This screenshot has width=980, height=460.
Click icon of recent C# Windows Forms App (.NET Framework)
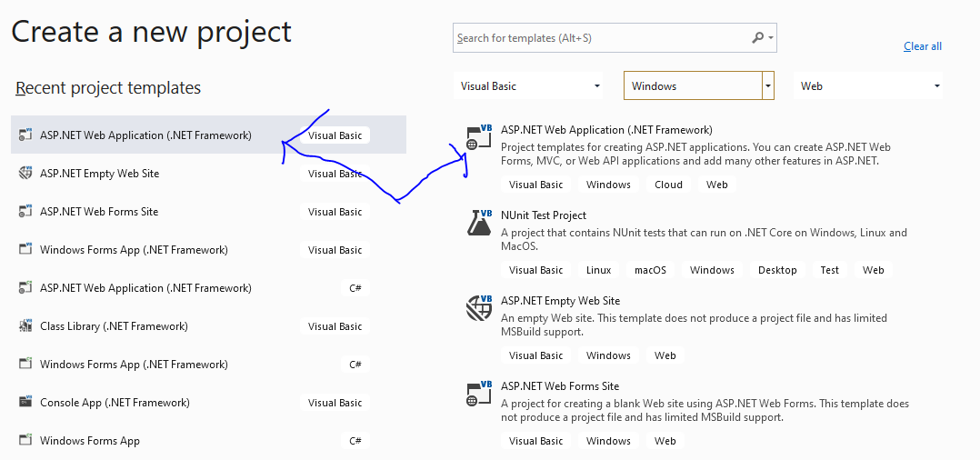click(x=25, y=364)
